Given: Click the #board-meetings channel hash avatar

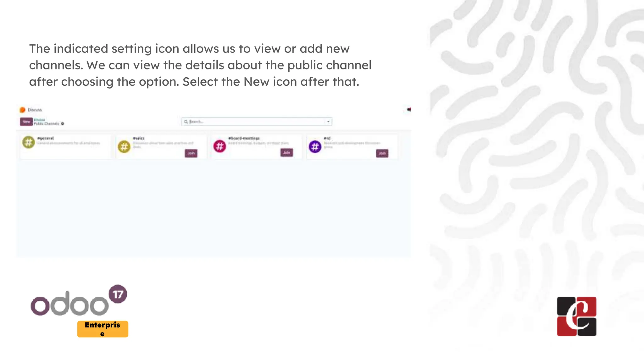Looking at the screenshot, I should pyautogui.click(x=220, y=146).
